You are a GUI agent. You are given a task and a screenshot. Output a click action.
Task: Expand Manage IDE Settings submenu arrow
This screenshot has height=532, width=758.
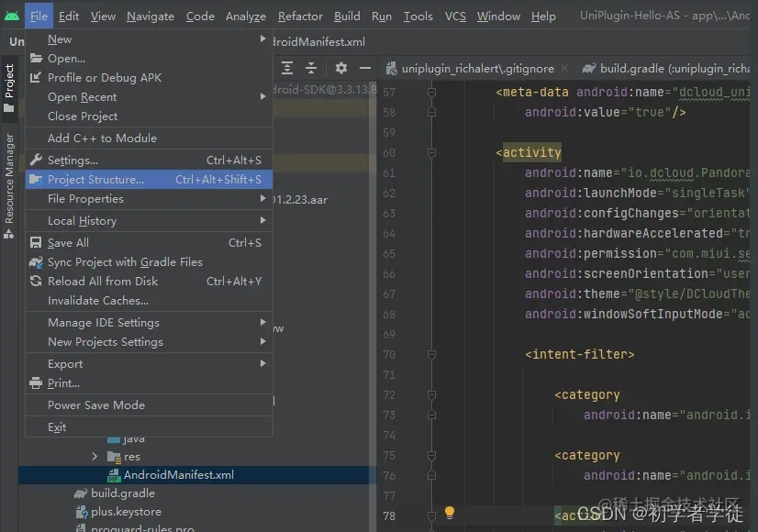tap(263, 322)
